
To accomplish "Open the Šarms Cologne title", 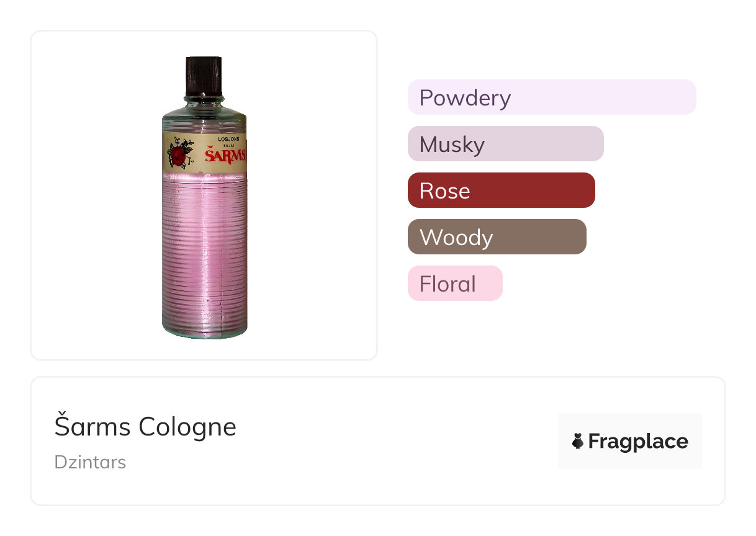I will coord(145,427).
